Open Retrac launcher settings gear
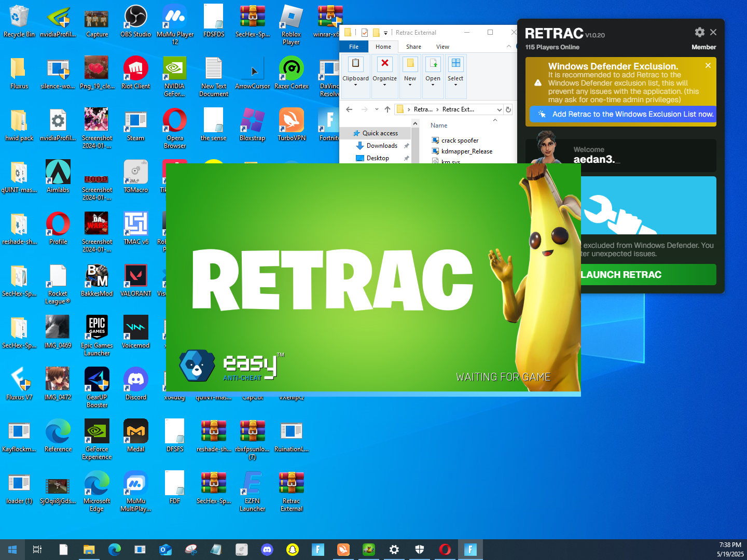747x560 pixels. 699,32
